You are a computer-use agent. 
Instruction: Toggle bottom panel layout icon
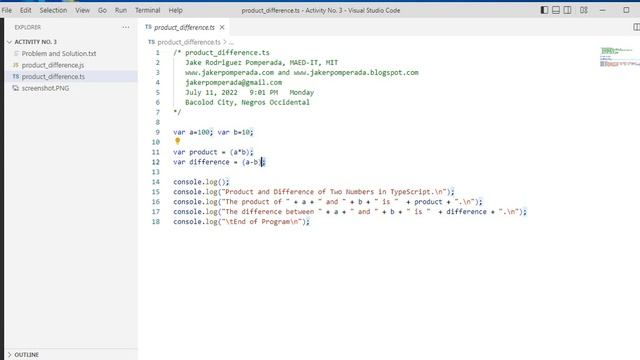[x=556, y=10]
